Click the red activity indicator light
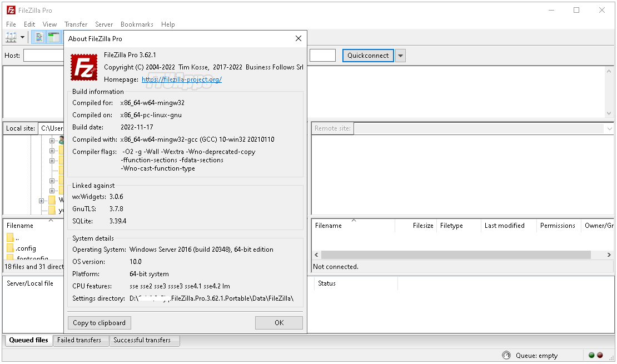 pyautogui.click(x=600, y=355)
